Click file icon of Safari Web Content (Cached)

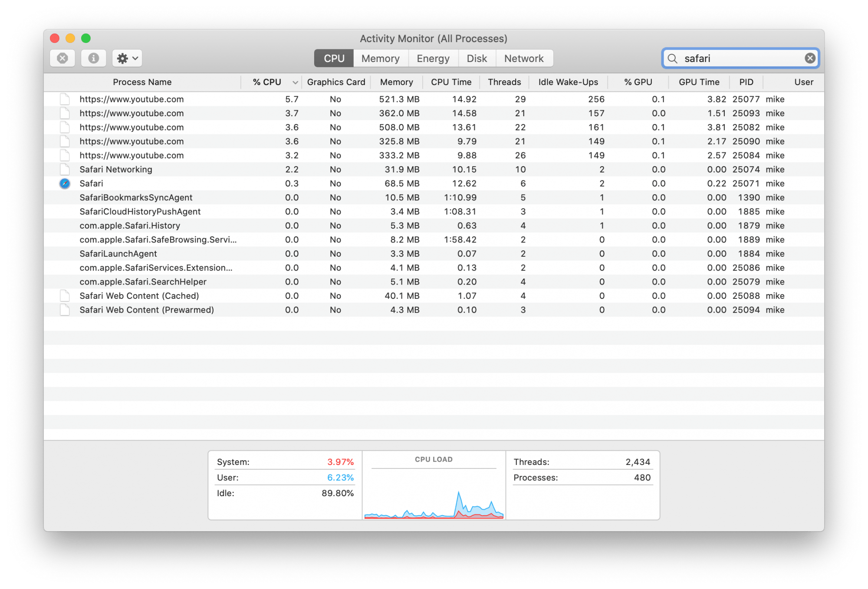pyautogui.click(x=65, y=296)
